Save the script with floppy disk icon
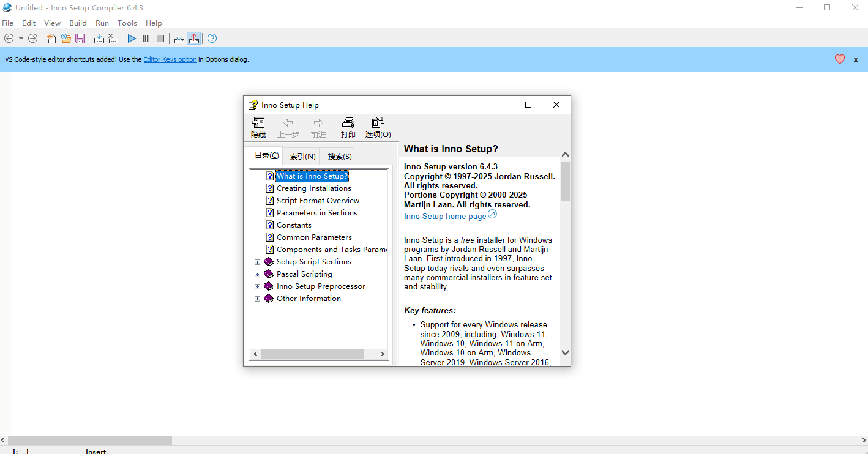The height and width of the screenshot is (454, 868). (80, 39)
